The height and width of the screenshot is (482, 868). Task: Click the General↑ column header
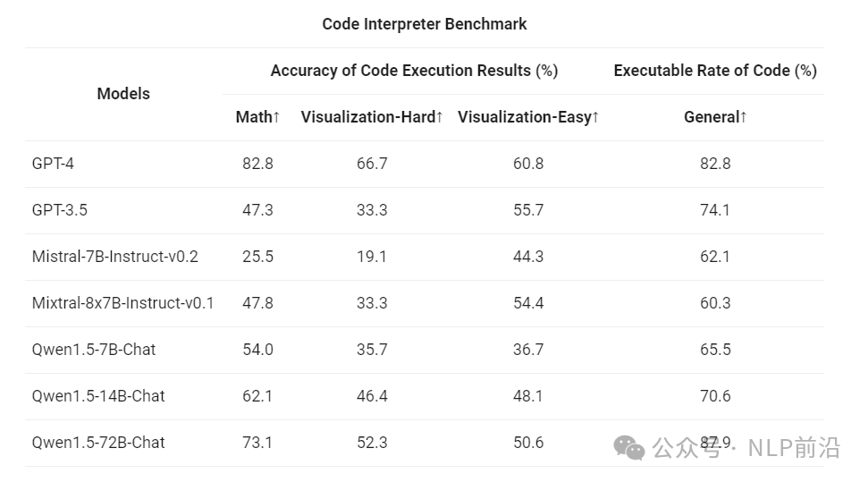click(x=715, y=117)
